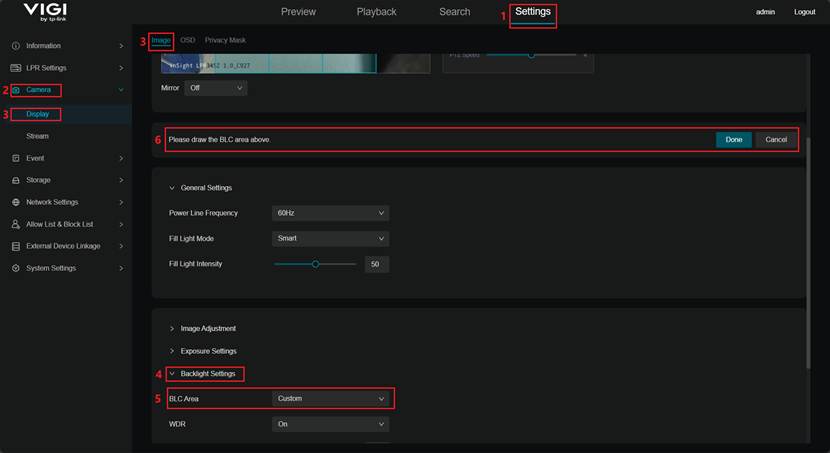Click the Network Settings globe icon
Screen dimensions: 830x453
tap(16, 202)
